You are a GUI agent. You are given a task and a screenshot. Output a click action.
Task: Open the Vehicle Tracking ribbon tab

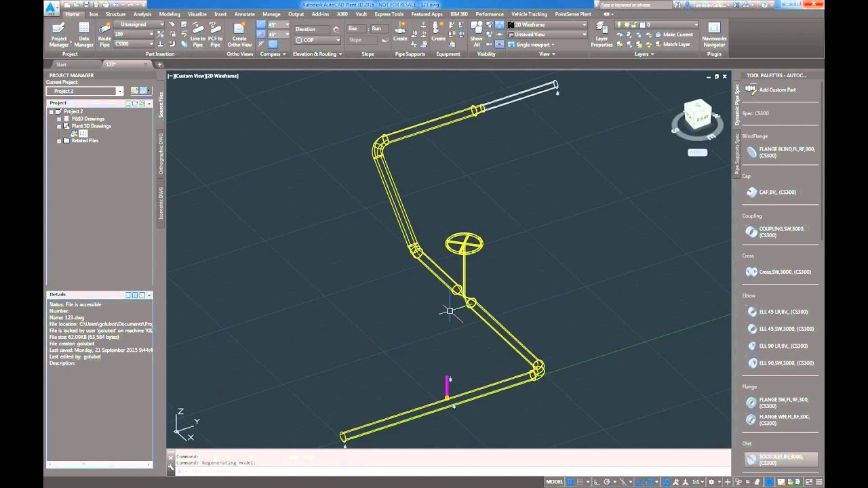pos(529,14)
